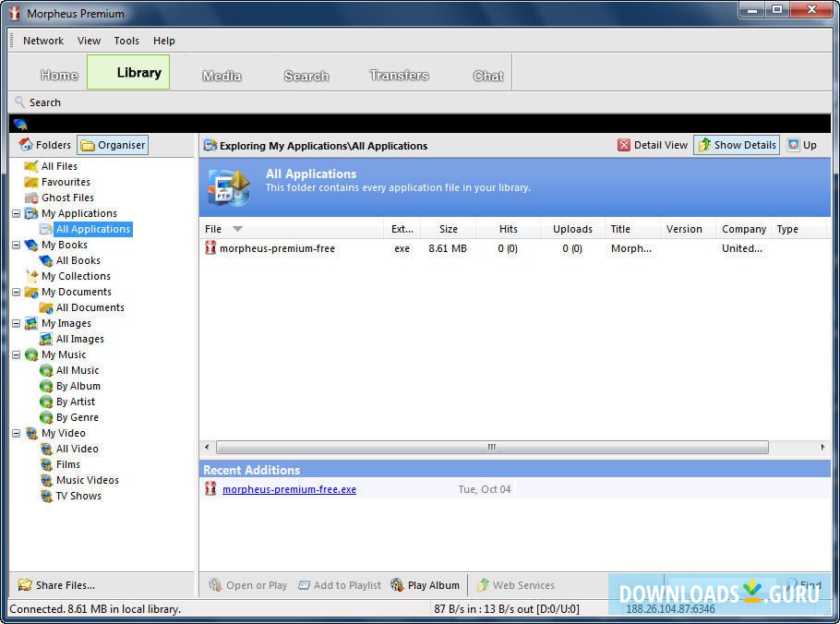Collapse the My Books tree node
Screen dimensions: 840x624
coord(17,246)
